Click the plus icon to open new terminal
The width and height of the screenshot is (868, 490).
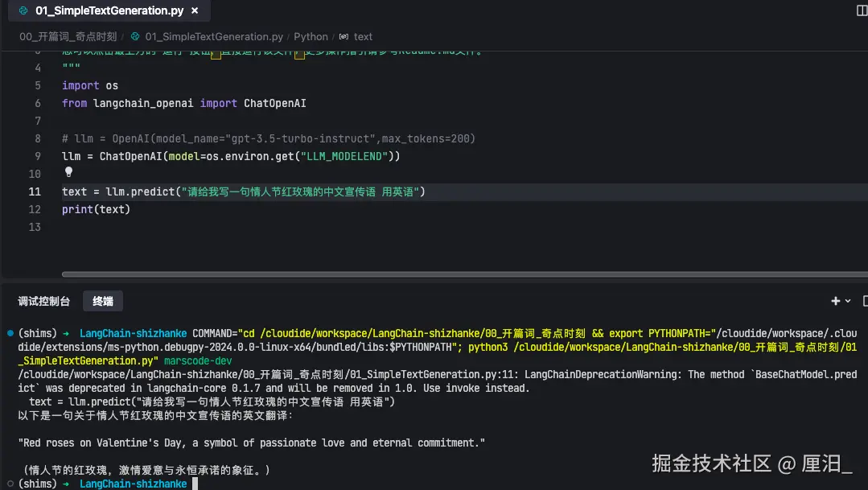(x=834, y=300)
